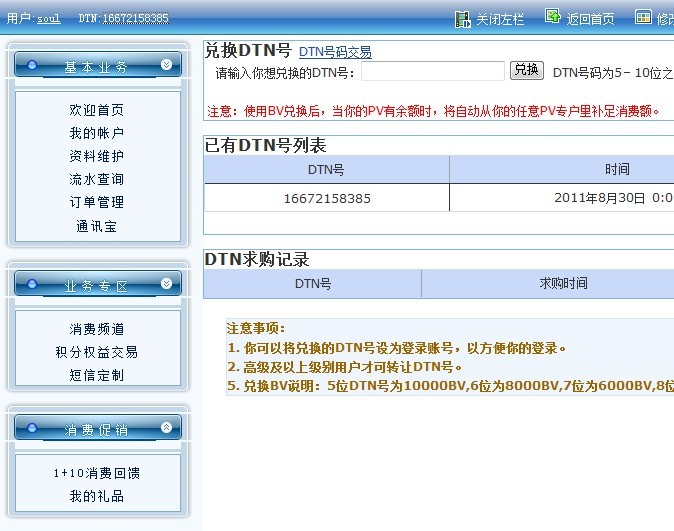The height and width of the screenshot is (531, 674).
Task: Click the 消费促销 panel title
Action: click(96, 430)
